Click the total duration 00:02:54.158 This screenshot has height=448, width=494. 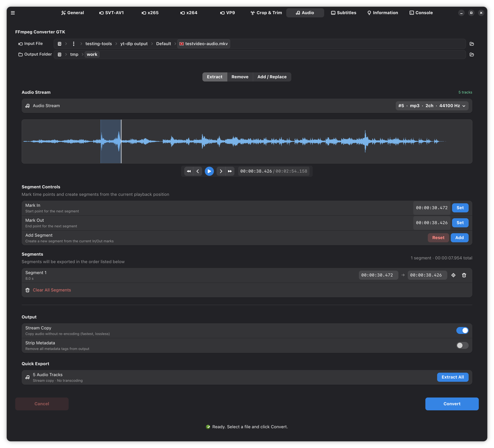[291, 171]
